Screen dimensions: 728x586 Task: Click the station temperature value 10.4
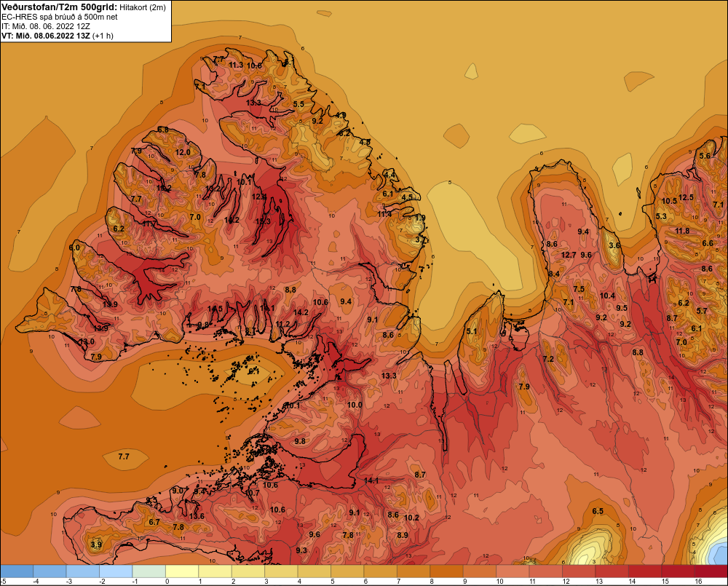[x=607, y=296]
